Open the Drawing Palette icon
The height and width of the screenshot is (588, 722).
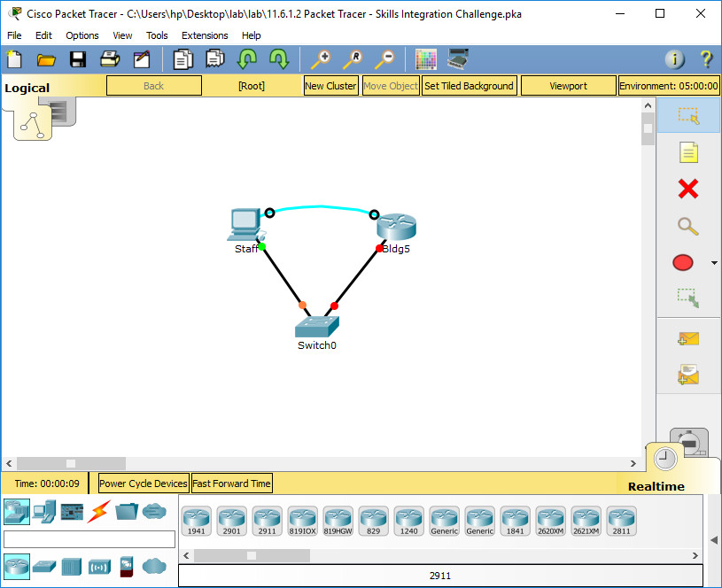425,59
